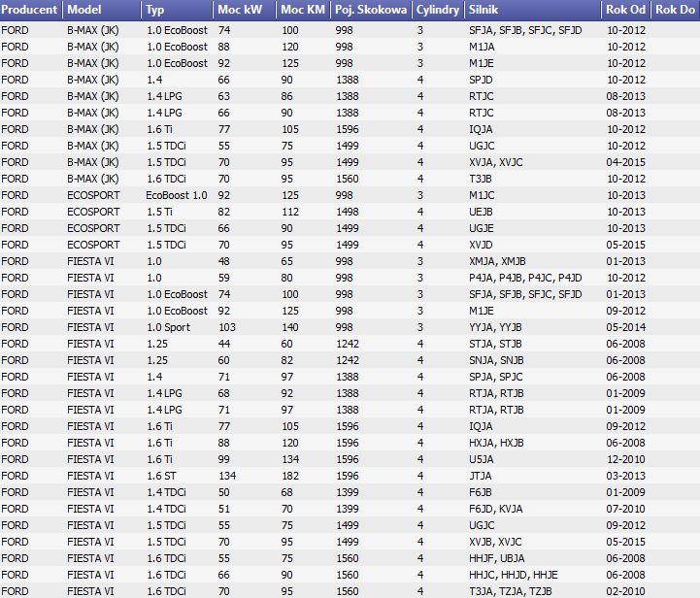700x598 pixels.
Task: Sort by the Moc KM column header
Action: (303, 10)
